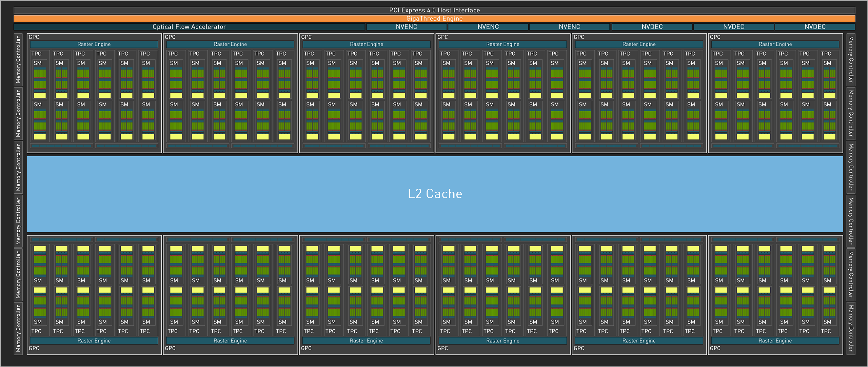Select the top-right GPC's Raster Engine bar
This screenshot has width=868, height=367.
[775, 44]
